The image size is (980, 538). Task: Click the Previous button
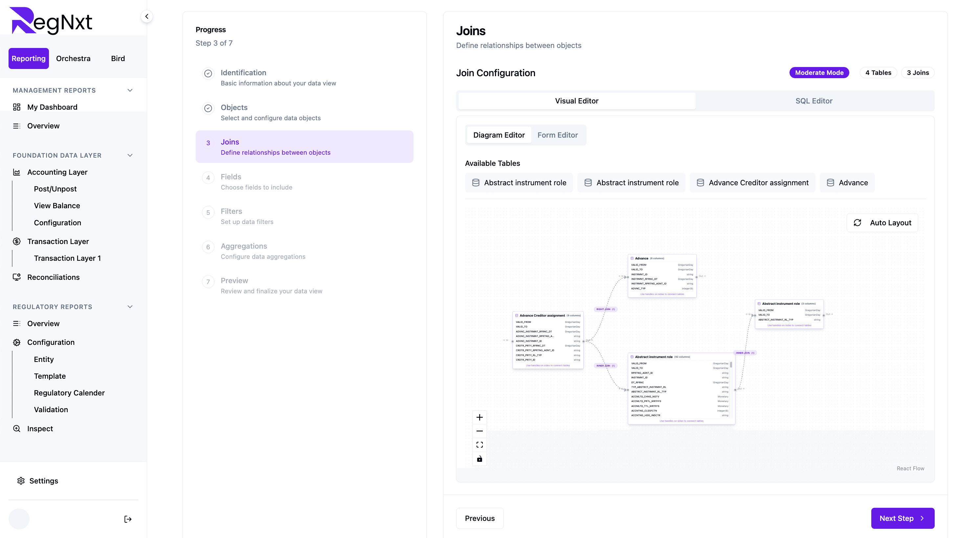479,518
